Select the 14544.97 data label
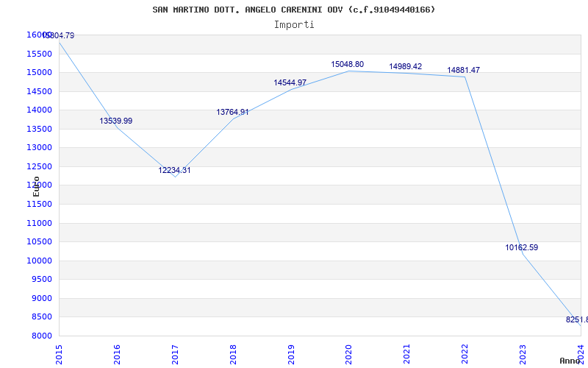This screenshot has width=588, height=368. 290,82
